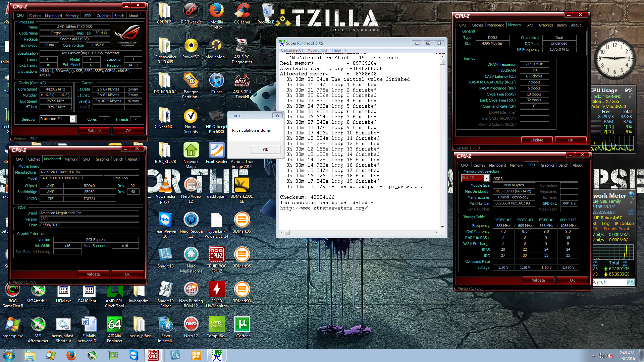Click the Super PI horizontal scrollbar

[x=359, y=233]
